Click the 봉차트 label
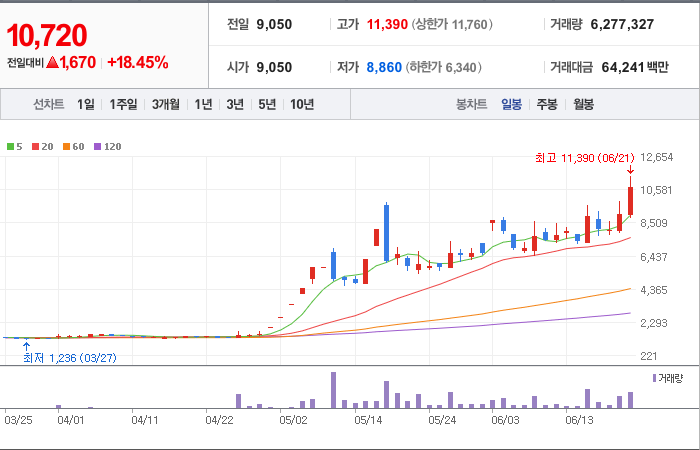This screenshot has height=450, width=700. click(471, 104)
